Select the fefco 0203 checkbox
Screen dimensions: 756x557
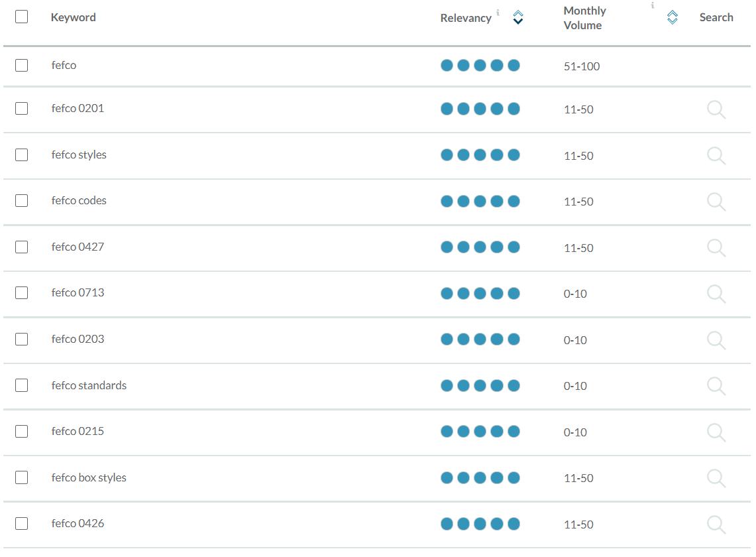tap(22, 339)
